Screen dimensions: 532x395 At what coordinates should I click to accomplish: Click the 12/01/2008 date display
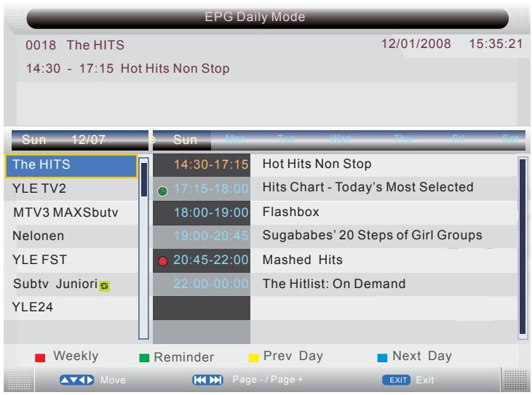[x=416, y=44]
